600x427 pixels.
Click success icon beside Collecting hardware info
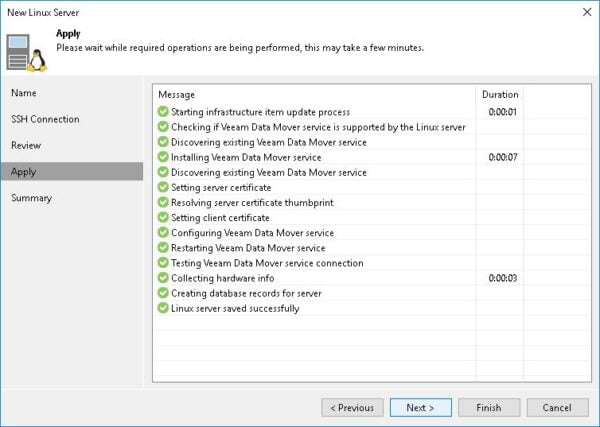163,278
